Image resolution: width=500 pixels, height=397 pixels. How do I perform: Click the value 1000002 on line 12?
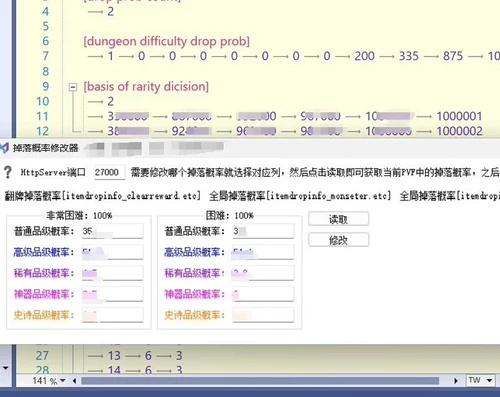coord(459,131)
